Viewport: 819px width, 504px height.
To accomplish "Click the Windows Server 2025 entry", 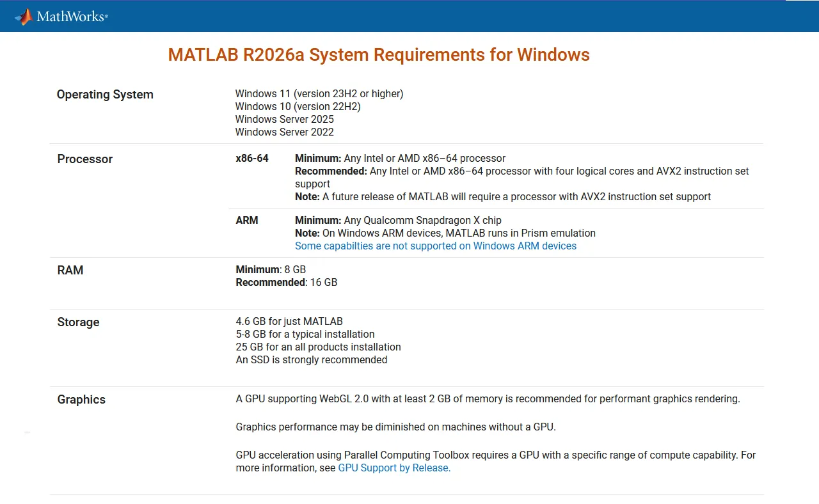I will pyautogui.click(x=285, y=120).
